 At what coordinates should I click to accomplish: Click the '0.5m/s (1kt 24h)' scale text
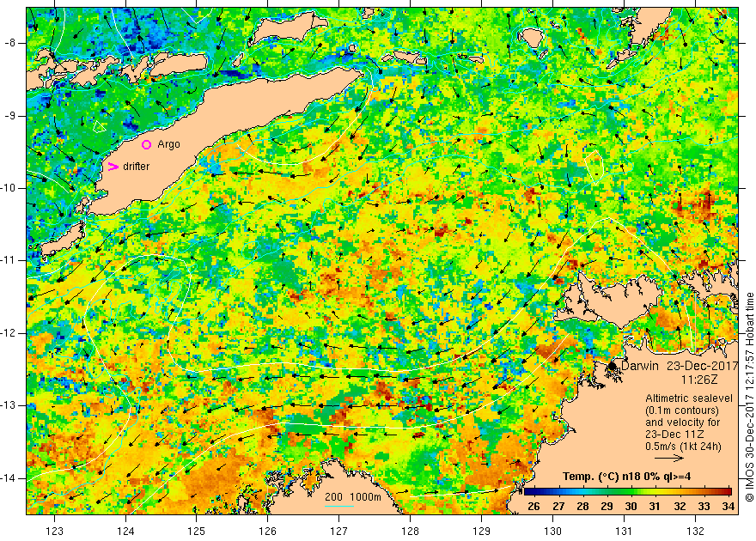(x=684, y=446)
